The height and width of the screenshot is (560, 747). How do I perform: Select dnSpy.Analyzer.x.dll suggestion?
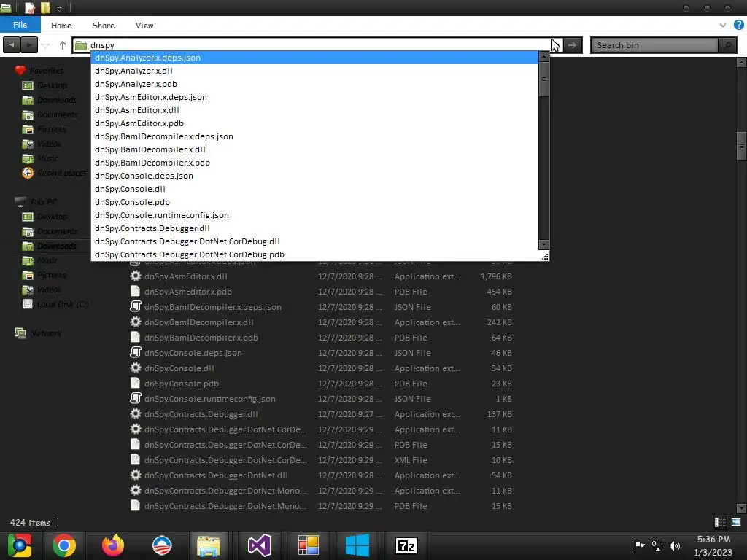click(314, 71)
